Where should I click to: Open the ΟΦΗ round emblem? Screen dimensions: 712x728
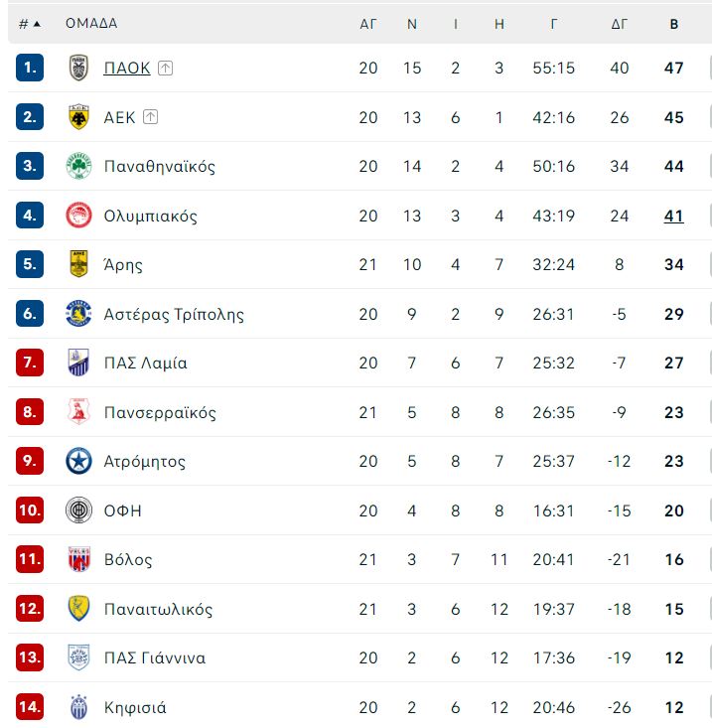(78, 510)
